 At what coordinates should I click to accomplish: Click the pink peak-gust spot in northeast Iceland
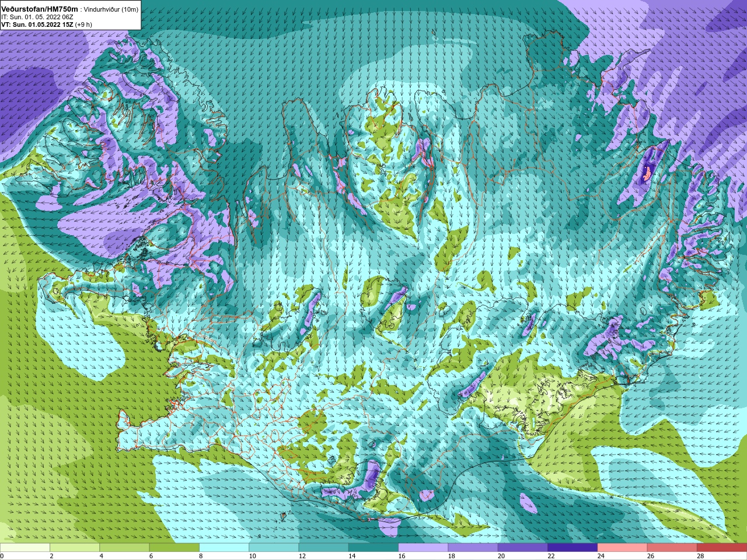(647, 173)
